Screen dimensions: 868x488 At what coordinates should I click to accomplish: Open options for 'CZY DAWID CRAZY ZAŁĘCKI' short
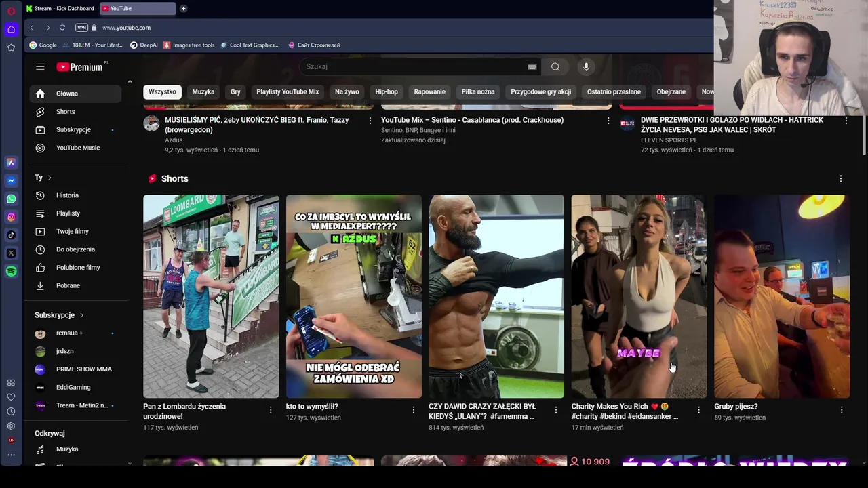point(556,409)
